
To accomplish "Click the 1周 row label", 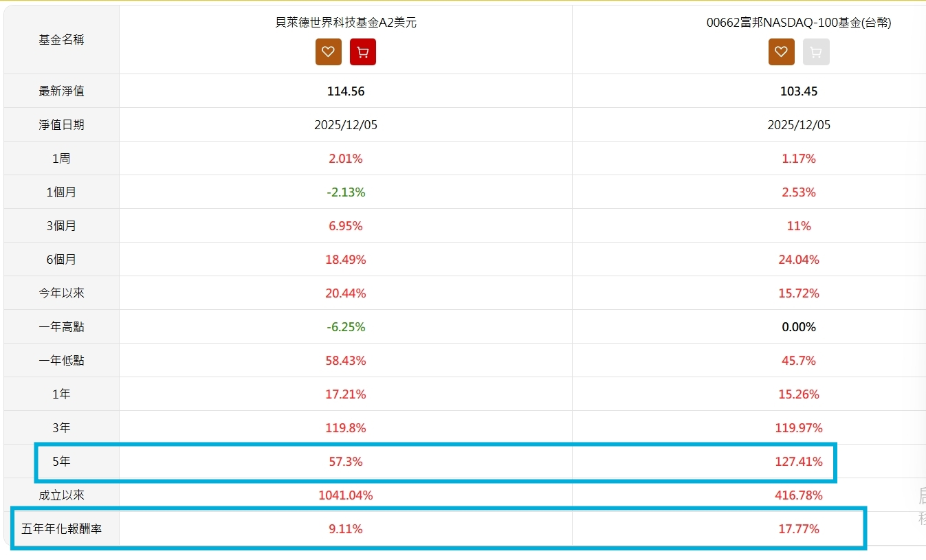I will (x=62, y=159).
